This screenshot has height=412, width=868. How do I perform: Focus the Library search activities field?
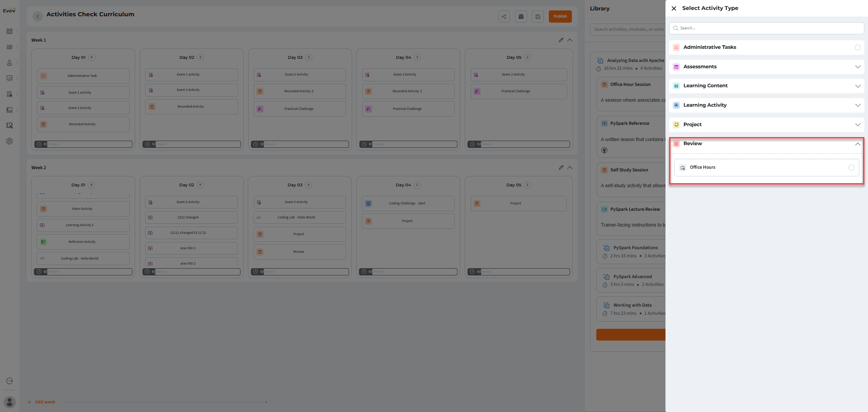coord(628,29)
